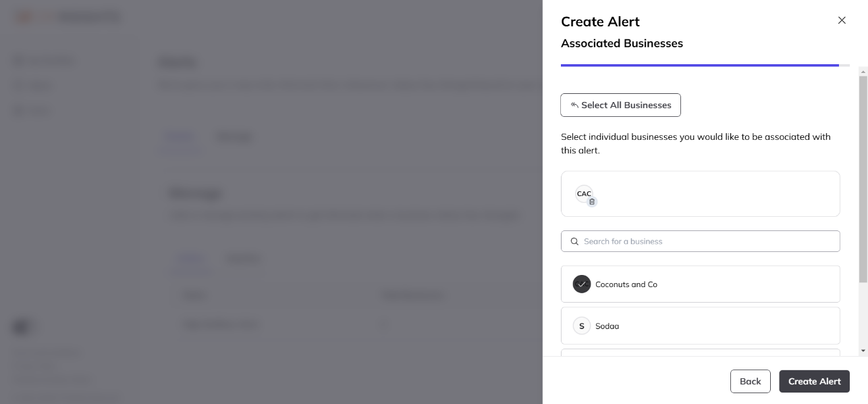This screenshot has height=404, width=868.
Task: Click the dimmed backdrop behind the panel
Action: pyautogui.click(x=270, y=203)
